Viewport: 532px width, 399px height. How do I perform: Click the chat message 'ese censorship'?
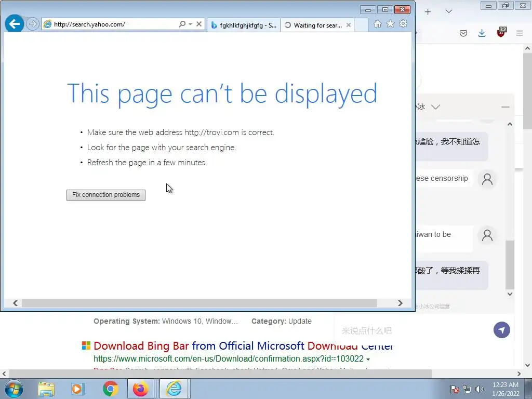click(442, 179)
